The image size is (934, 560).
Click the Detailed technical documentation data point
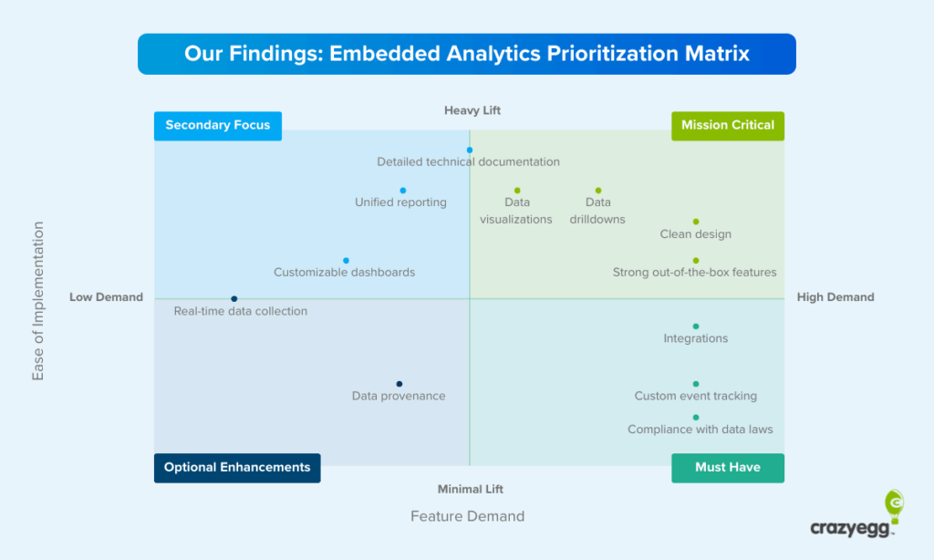470,150
